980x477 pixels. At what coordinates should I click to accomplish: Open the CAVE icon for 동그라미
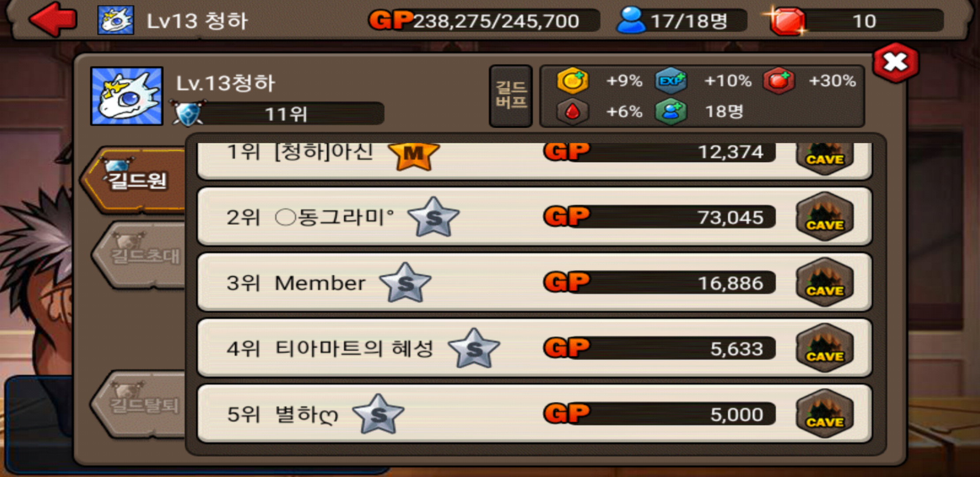click(825, 216)
